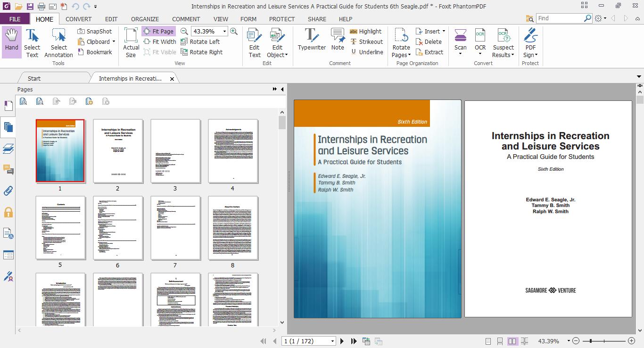Expand the Edit Object dropdown
Viewport: 644px width, 348px height.
(286, 55)
